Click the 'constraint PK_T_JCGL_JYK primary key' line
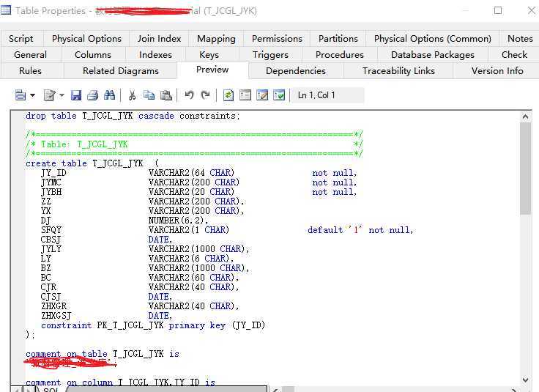This screenshot has width=539, height=392. [153, 325]
